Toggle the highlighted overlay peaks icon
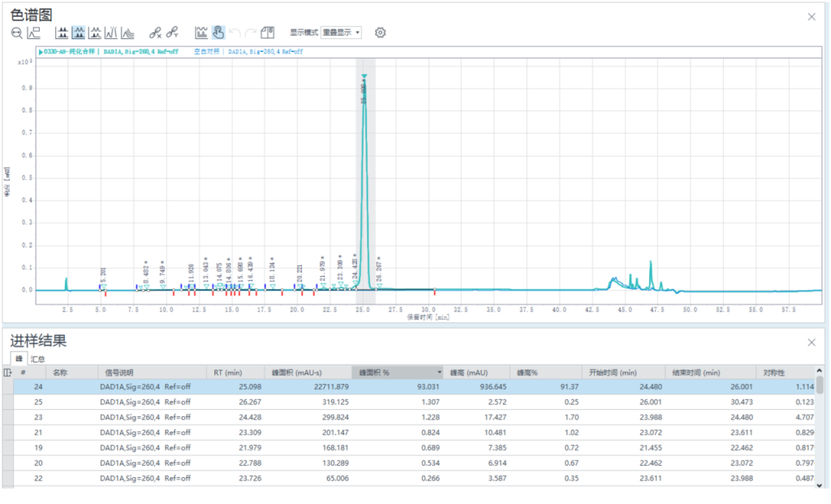The image size is (831, 504). [79, 33]
